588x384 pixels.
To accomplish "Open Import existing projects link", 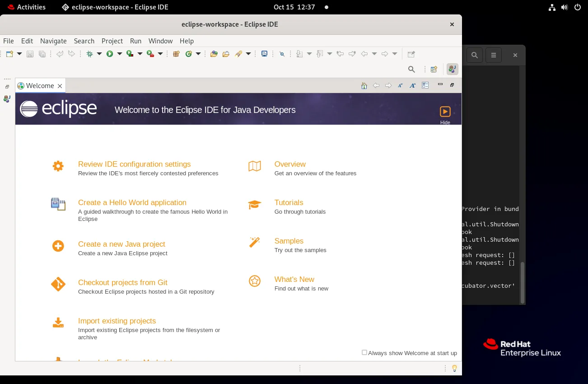I will 117,321.
